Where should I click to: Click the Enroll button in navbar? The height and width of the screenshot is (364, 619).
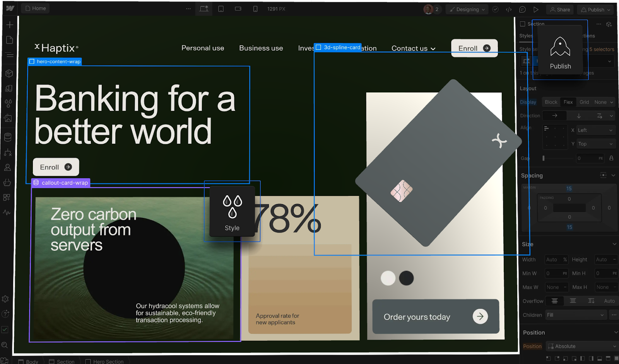474,48
